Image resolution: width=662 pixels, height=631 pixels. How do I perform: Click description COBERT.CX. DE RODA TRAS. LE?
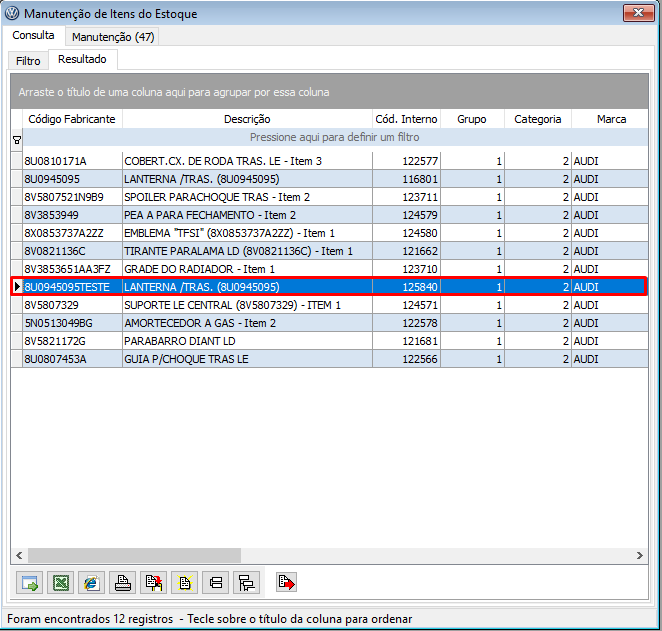pyautogui.click(x=247, y=161)
